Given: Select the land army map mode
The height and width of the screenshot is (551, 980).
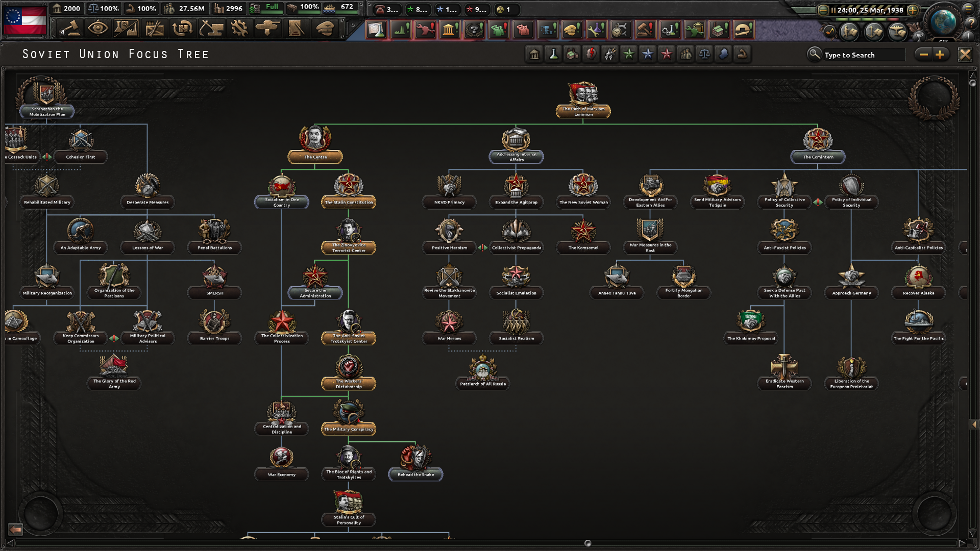Looking at the screenshot, I should [x=849, y=32].
